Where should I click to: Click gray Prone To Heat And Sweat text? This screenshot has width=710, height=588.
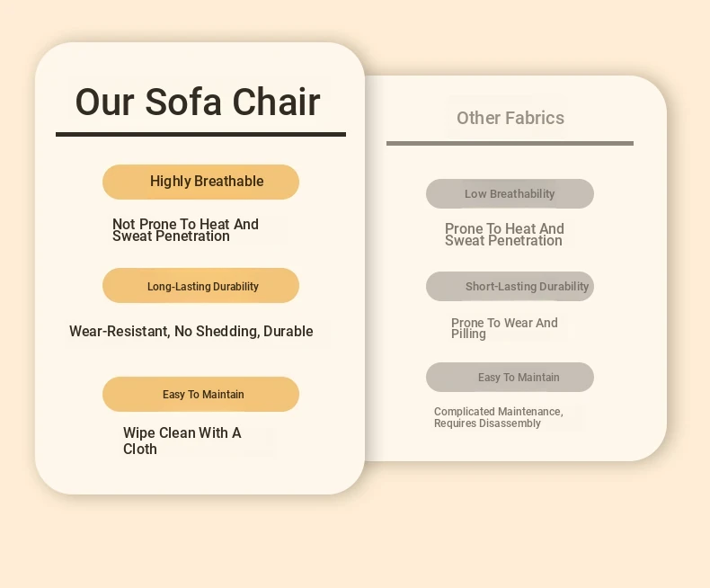click(504, 235)
